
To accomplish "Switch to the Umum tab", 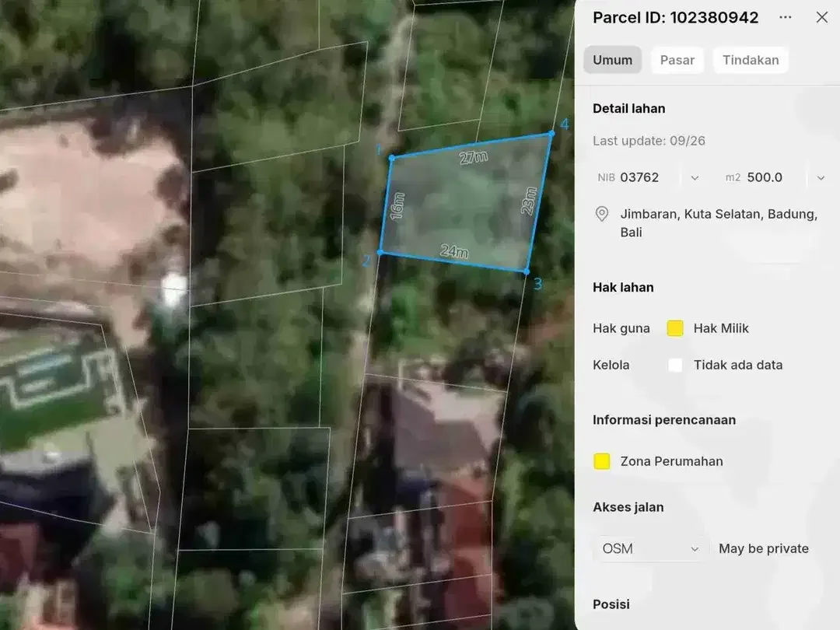I will (x=612, y=60).
